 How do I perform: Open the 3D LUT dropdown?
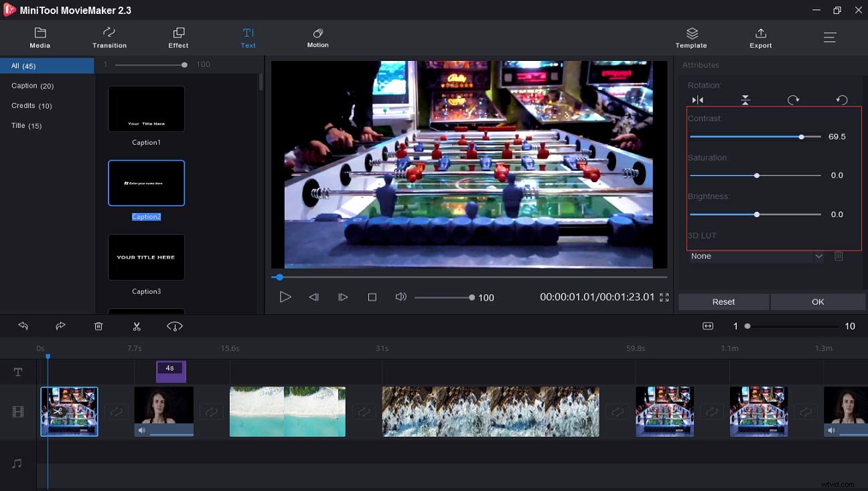point(818,256)
